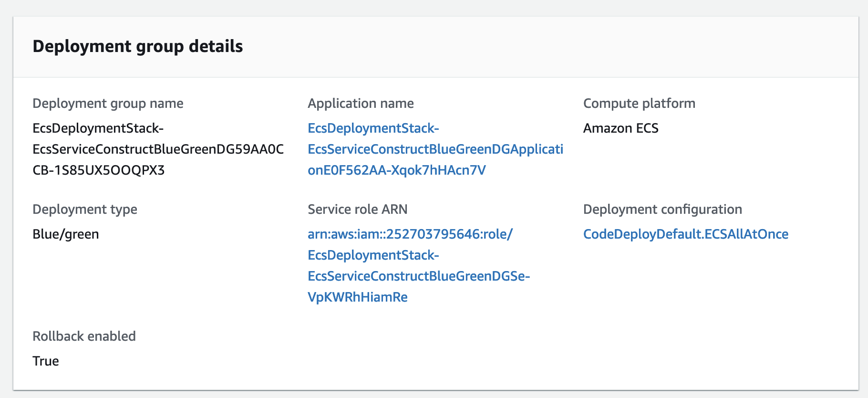This screenshot has width=868, height=398.
Task: Click the Deployment group name label
Action: pyautogui.click(x=108, y=104)
